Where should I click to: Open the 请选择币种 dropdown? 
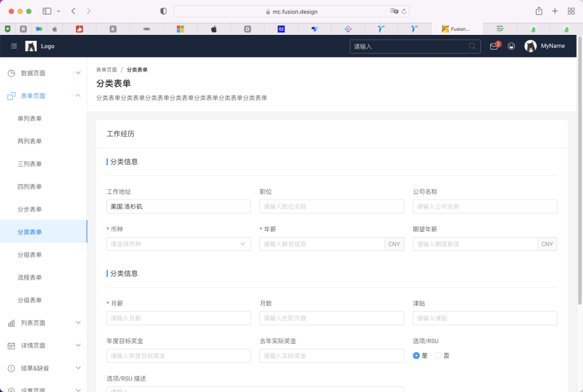tap(178, 243)
